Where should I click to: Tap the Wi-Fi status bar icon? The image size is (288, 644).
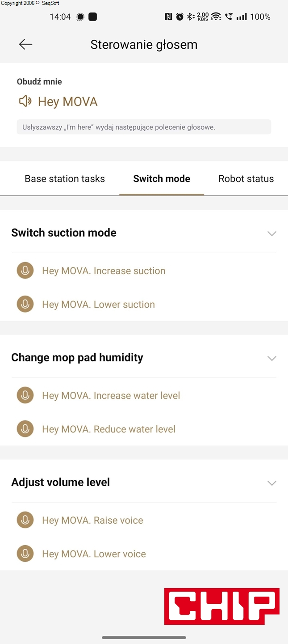point(216,17)
